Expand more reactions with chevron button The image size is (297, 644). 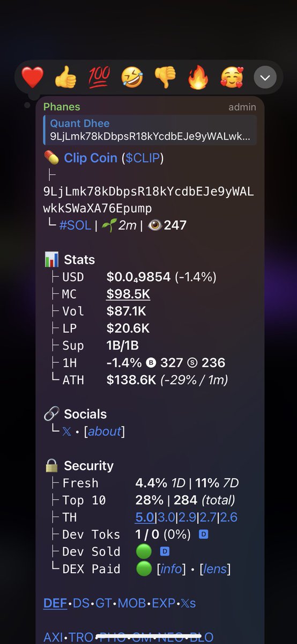pos(265,78)
